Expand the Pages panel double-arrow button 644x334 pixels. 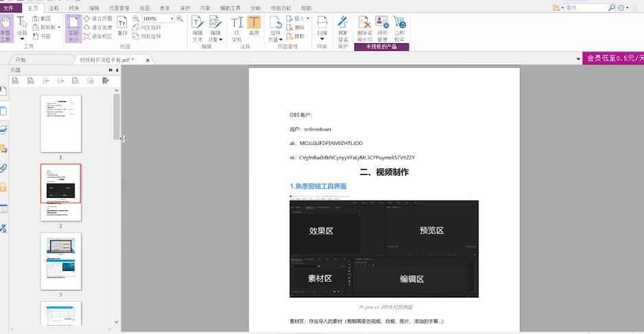coord(111,70)
